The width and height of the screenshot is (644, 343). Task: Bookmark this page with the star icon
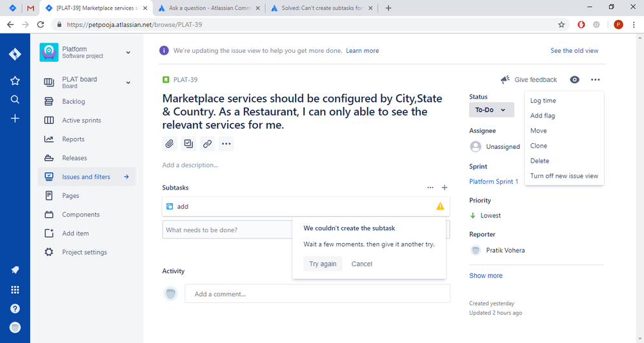561,24
